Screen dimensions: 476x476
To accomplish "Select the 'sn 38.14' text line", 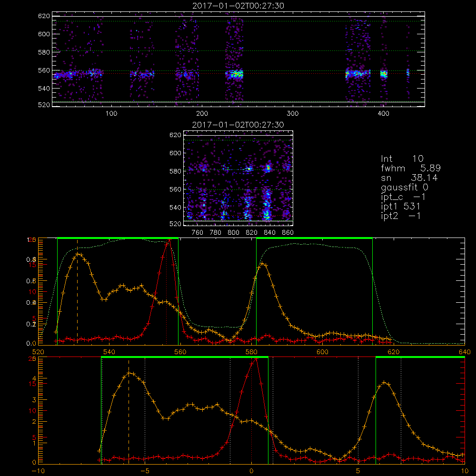I will pos(409,178).
